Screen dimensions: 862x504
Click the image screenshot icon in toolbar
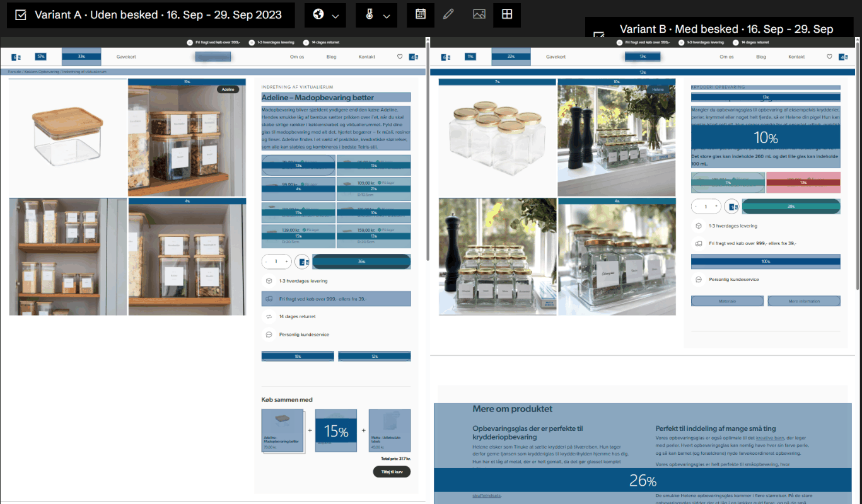pos(479,14)
